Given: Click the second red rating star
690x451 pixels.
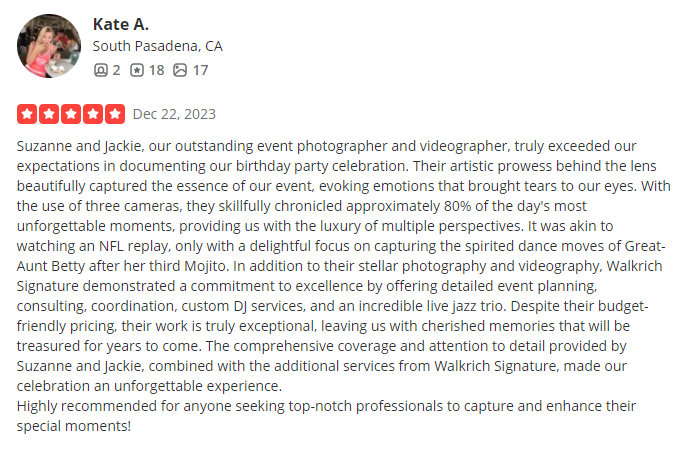Looking at the screenshot, I should [x=49, y=114].
